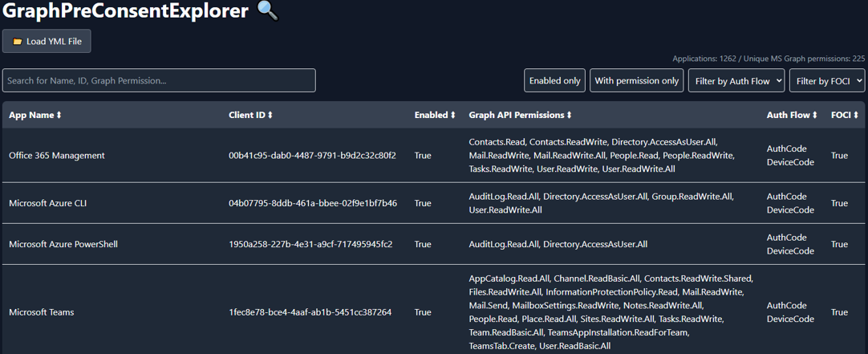The image size is (868, 354).
Task: Open the Filter by FOCI dropdown
Action: pos(827,80)
